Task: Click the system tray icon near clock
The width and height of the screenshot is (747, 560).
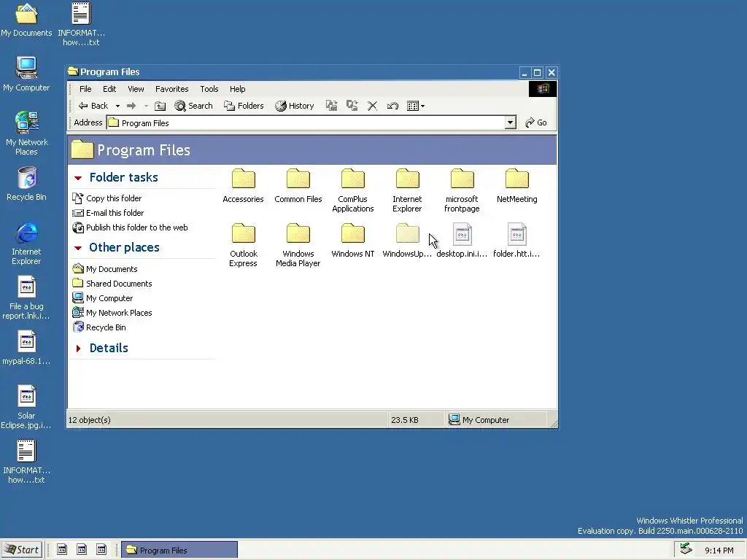Action: (686, 549)
